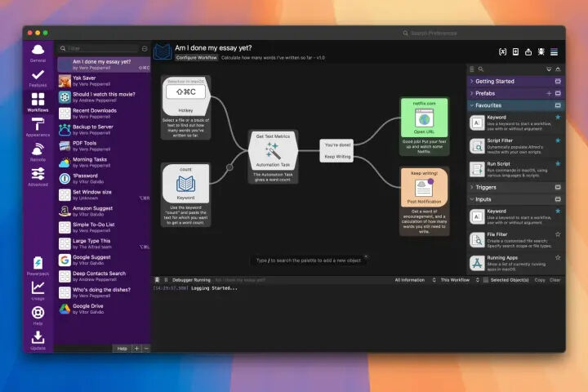This screenshot has height=392, width=588.
Task: Expand the Triggers palette section
Action: (471, 187)
